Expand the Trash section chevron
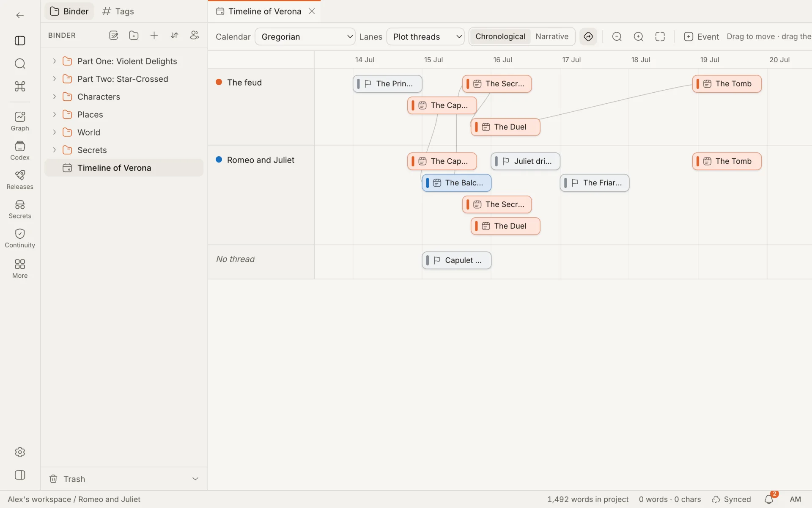This screenshot has height=508, width=812. [195, 479]
